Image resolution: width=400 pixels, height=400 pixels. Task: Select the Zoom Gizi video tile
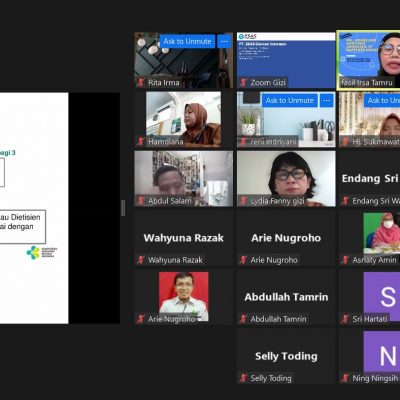click(x=286, y=60)
